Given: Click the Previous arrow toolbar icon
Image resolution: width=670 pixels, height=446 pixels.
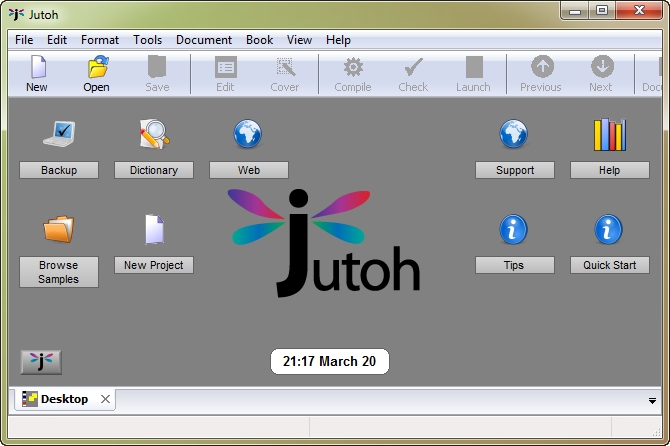Looking at the screenshot, I should 542,67.
